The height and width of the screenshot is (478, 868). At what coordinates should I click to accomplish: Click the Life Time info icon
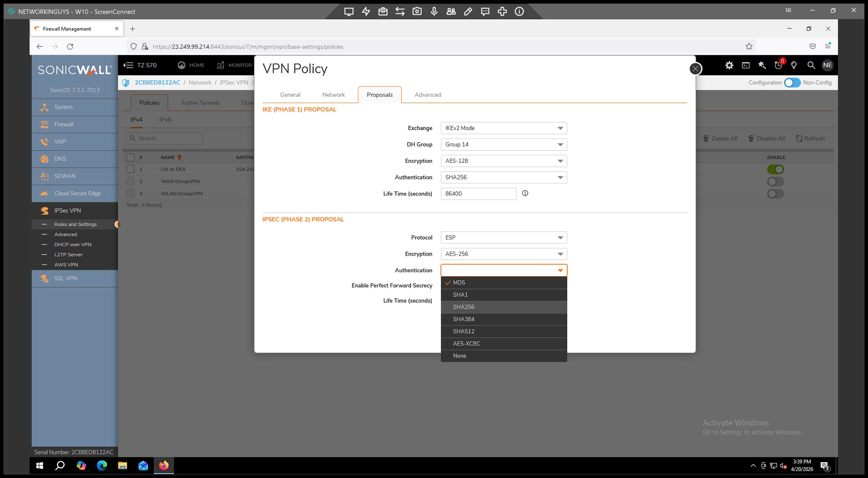(525, 193)
